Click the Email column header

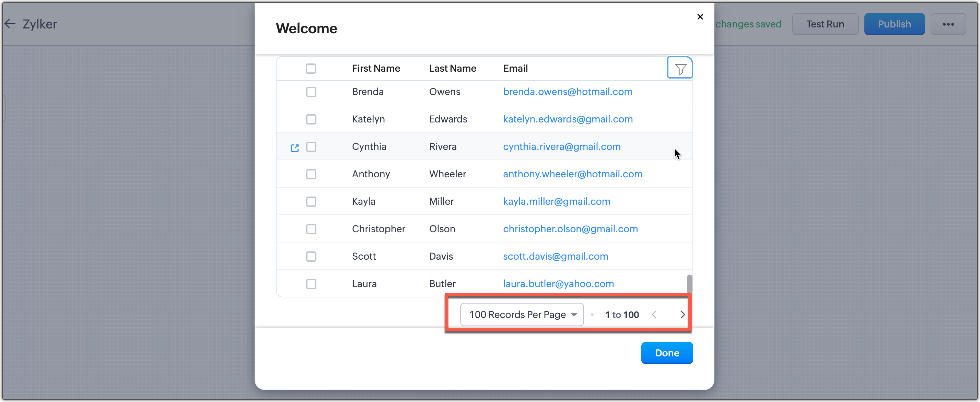[x=515, y=69]
